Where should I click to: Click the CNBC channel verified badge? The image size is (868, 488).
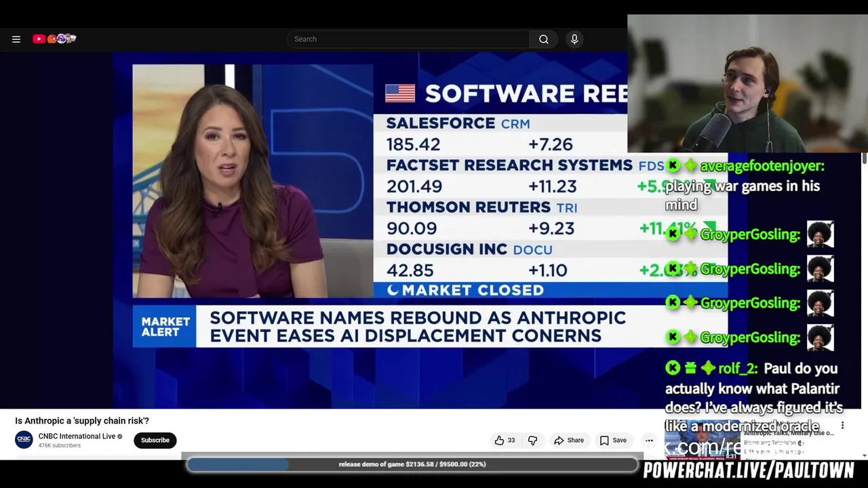(x=120, y=436)
